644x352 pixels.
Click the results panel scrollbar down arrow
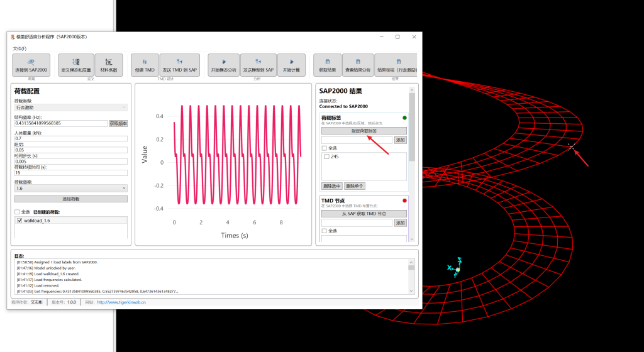click(x=412, y=239)
